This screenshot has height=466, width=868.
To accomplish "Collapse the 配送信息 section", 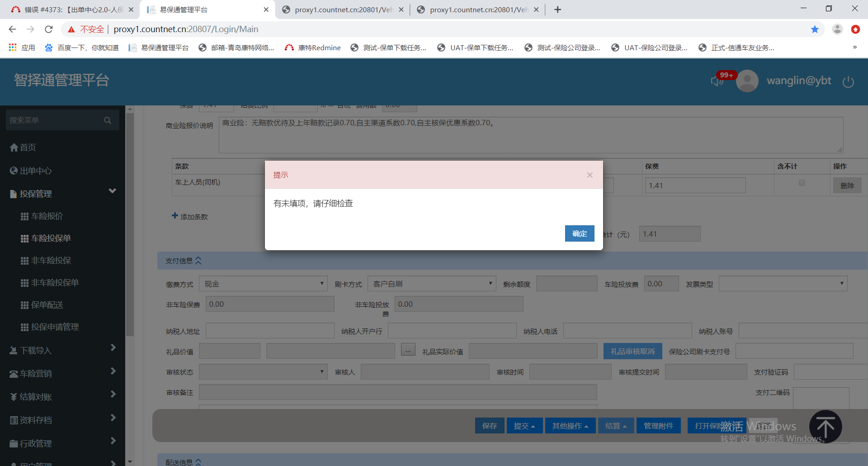I will click(198, 462).
